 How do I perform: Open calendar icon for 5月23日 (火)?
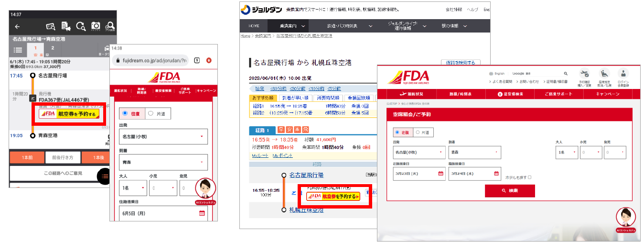pos(440,173)
